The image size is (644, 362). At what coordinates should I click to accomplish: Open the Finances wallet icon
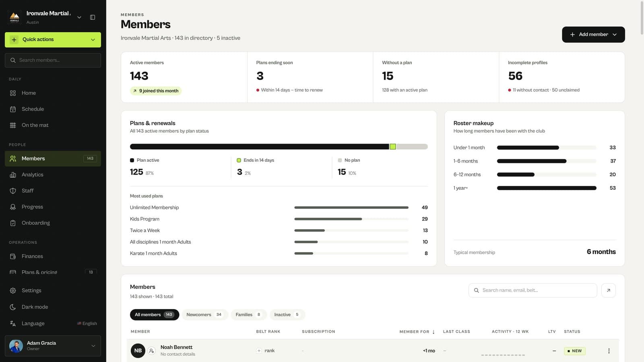pyautogui.click(x=13, y=256)
